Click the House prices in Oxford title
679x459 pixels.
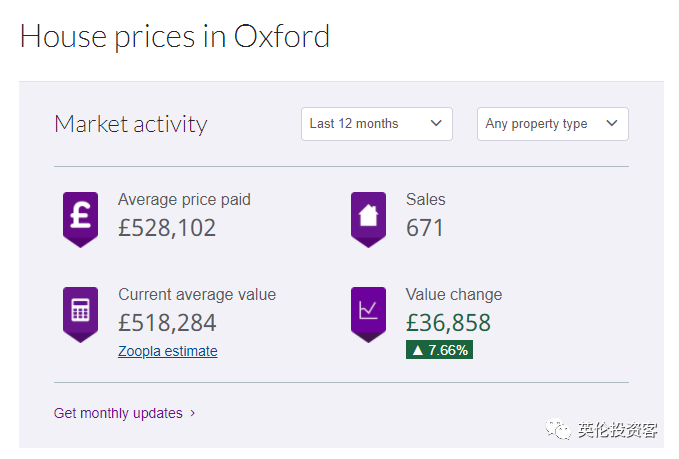(x=174, y=37)
